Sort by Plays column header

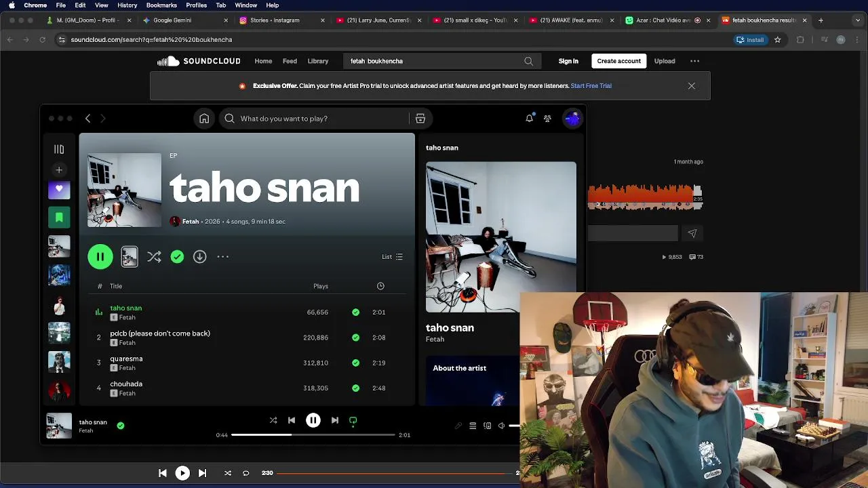(x=321, y=286)
